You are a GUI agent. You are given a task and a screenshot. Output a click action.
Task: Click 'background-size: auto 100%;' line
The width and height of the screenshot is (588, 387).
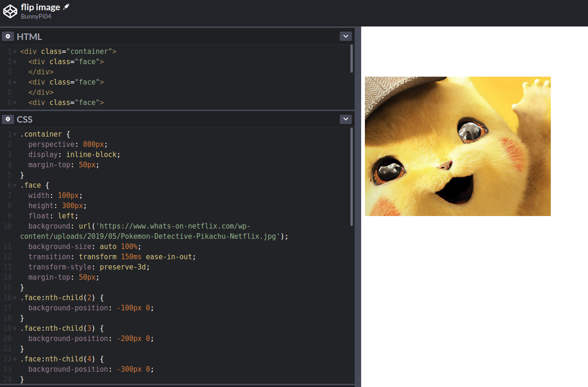pyautogui.click(x=85, y=247)
